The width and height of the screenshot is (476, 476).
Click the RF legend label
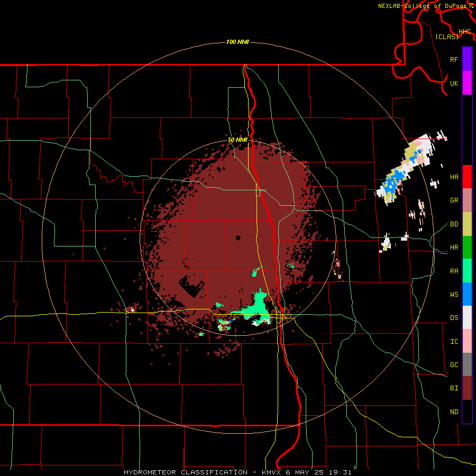click(x=454, y=59)
